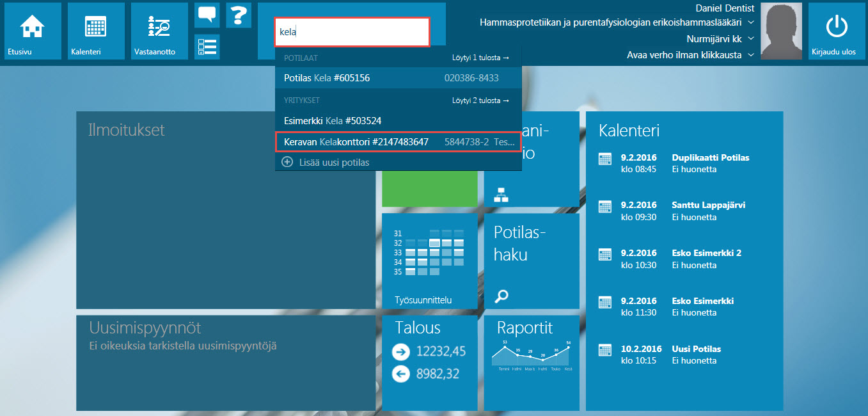Screen dimensions: 868x416
Task: Click the search field containing kela
Action: [352, 32]
